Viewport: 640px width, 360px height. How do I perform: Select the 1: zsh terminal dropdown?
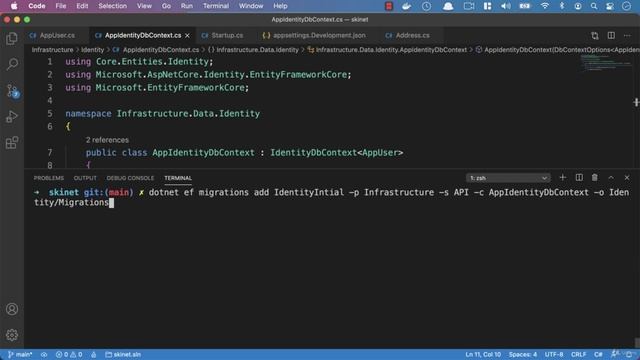(x=508, y=178)
